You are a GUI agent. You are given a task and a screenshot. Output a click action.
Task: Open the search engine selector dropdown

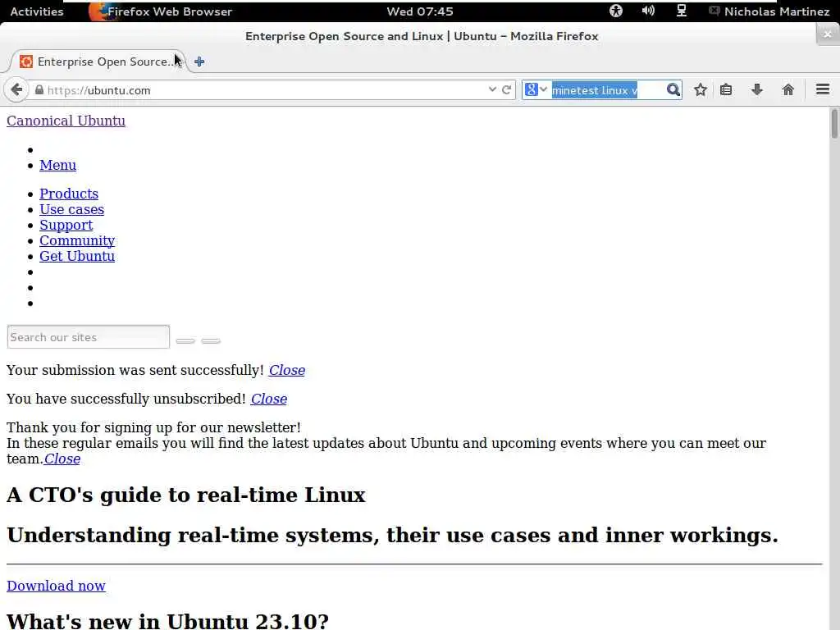tap(535, 89)
